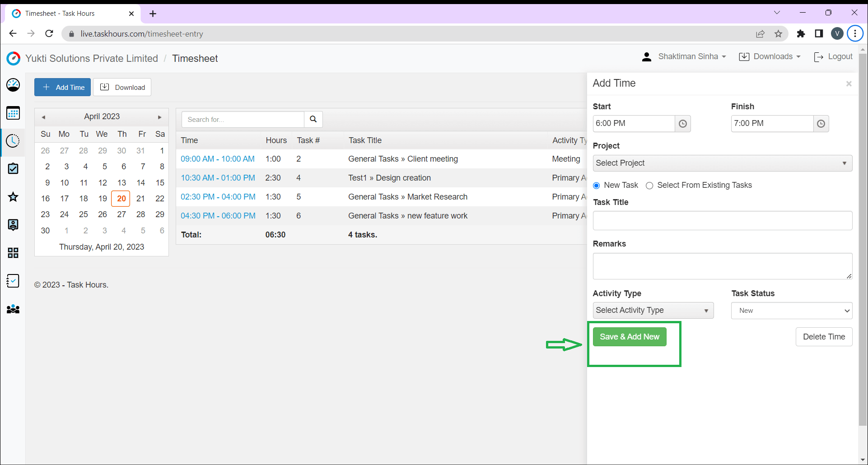The height and width of the screenshot is (465, 868).
Task: Open the dashboard gauge icon in sidebar
Action: tap(13, 85)
